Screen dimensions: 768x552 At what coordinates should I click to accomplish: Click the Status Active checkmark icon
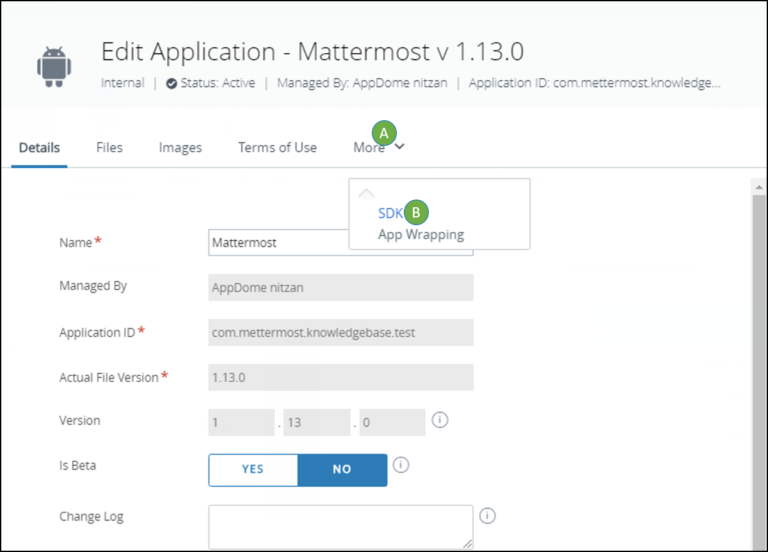[172, 84]
